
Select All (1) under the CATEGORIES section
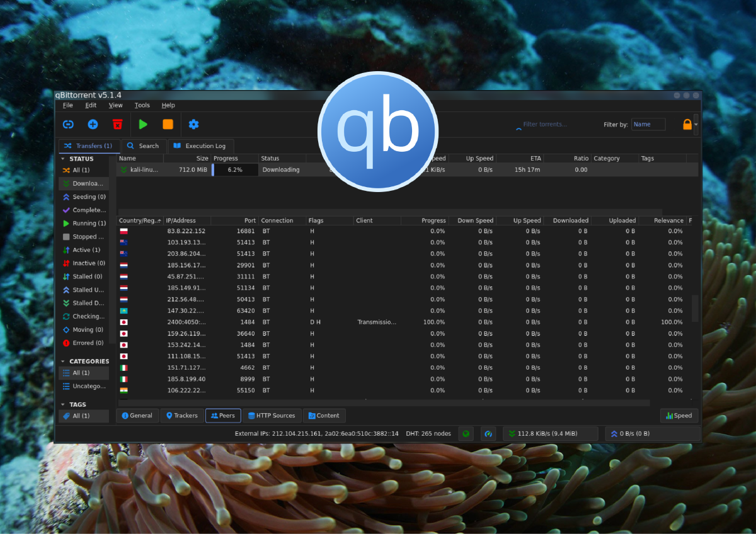point(84,373)
